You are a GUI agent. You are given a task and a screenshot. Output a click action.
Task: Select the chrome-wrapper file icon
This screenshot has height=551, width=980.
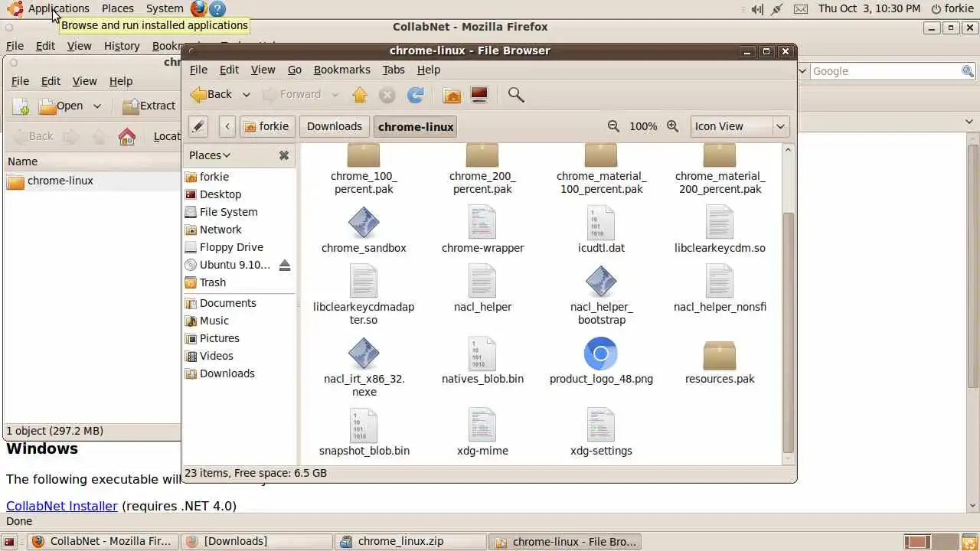(482, 223)
